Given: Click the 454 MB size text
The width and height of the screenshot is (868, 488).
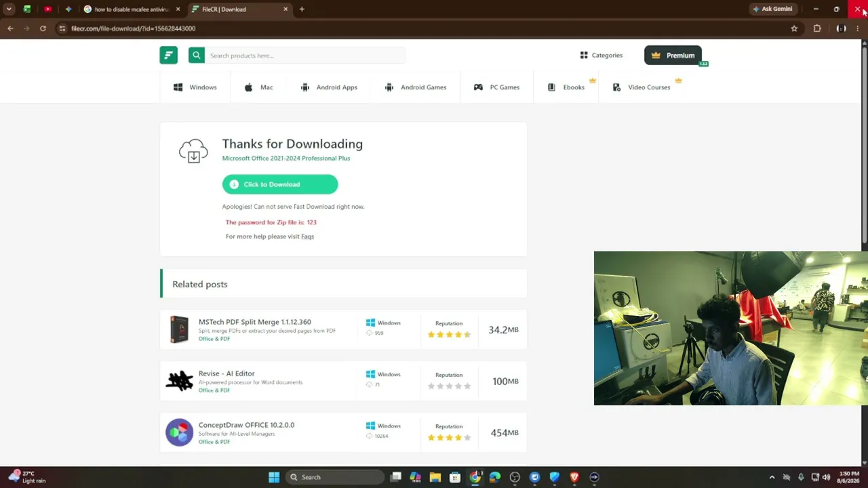Looking at the screenshot, I should (x=505, y=433).
